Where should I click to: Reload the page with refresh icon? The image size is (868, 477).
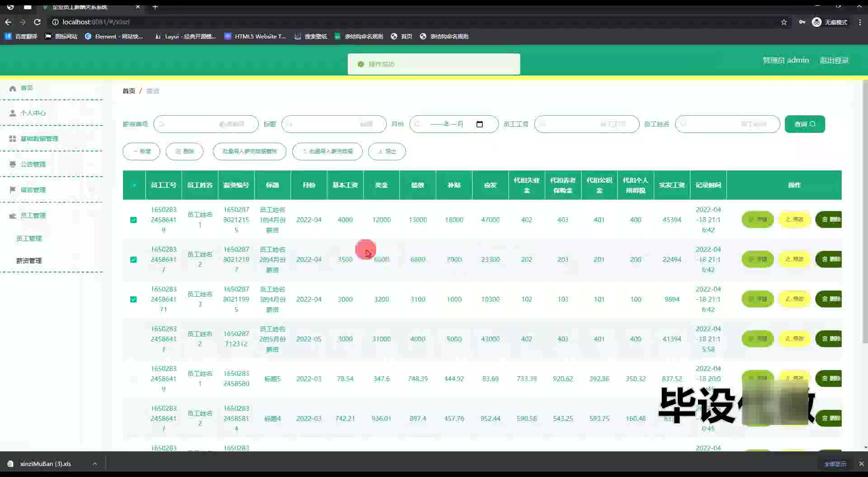[38, 22]
